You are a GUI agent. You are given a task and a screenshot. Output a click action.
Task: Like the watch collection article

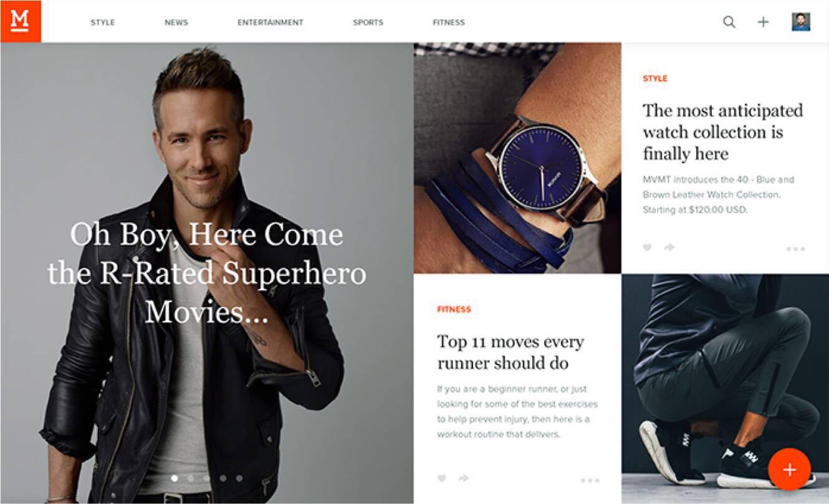click(648, 248)
